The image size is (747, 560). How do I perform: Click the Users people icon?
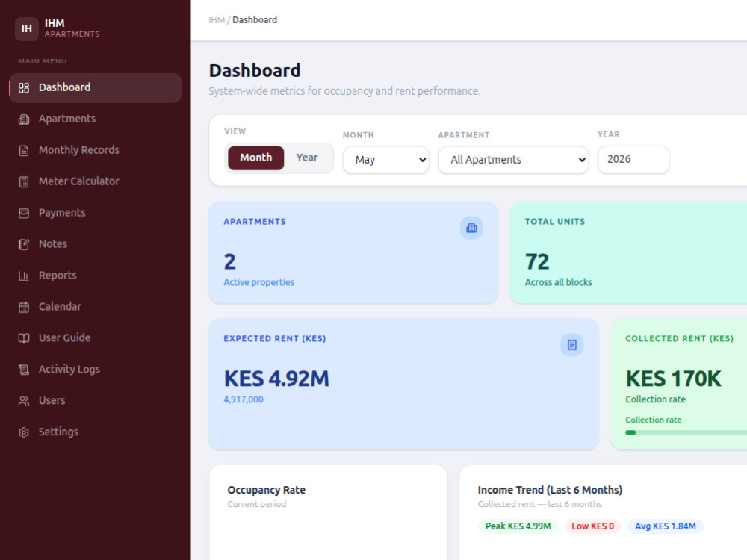(x=24, y=401)
